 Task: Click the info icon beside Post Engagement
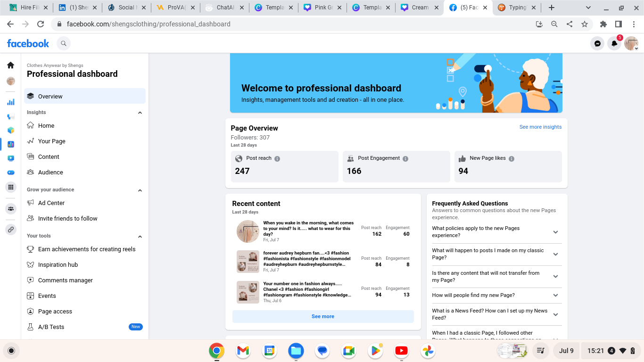(405, 159)
